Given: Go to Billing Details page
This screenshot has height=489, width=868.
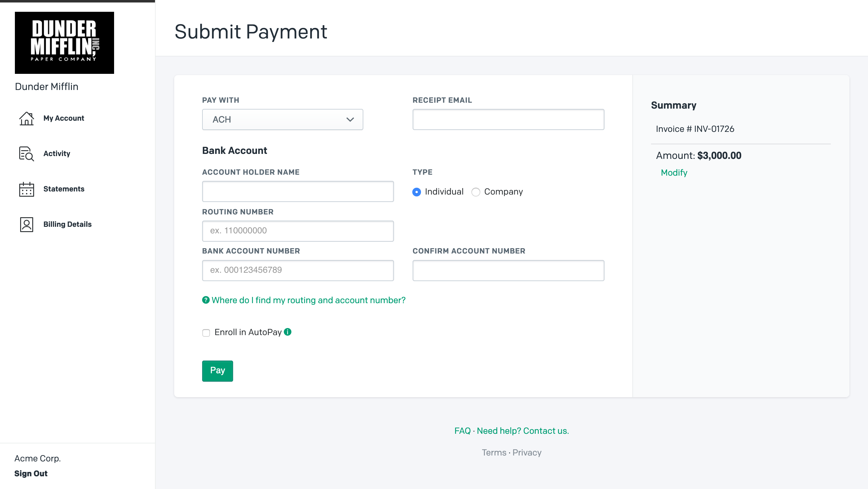Looking at the screenshot, I should (x=67, y=224).
